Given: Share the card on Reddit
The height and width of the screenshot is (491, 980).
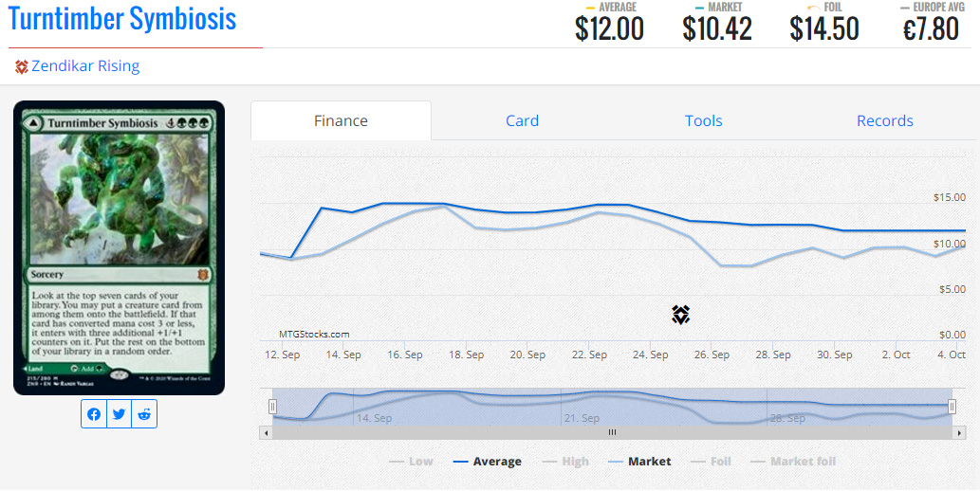Looking at the screenshot, I should coord(144,414).
